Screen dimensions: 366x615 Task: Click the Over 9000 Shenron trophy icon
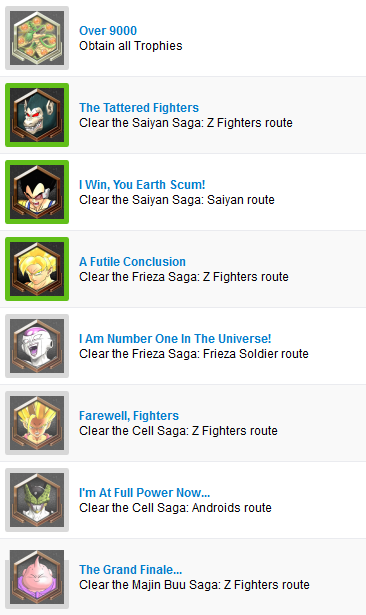[x=37, y=38]
